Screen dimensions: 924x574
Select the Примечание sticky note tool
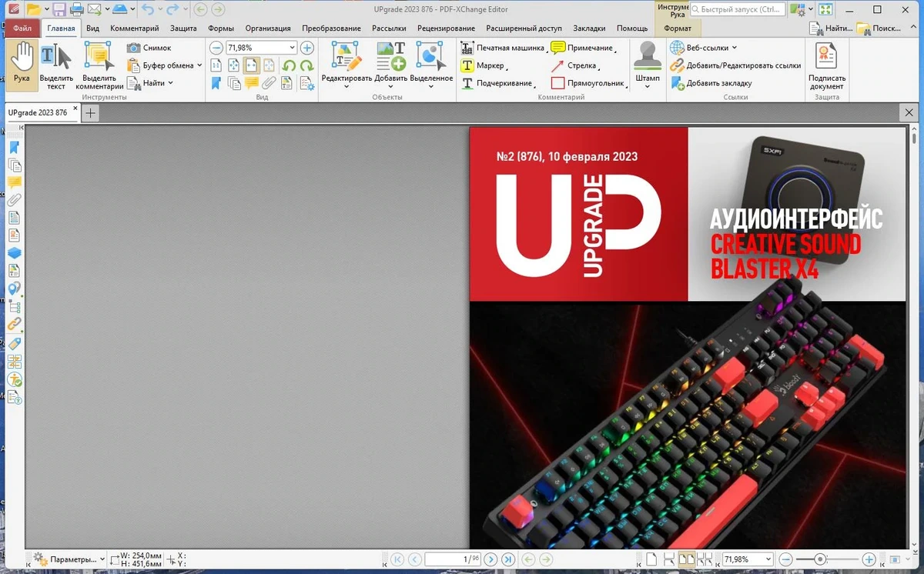click(583, 48)
